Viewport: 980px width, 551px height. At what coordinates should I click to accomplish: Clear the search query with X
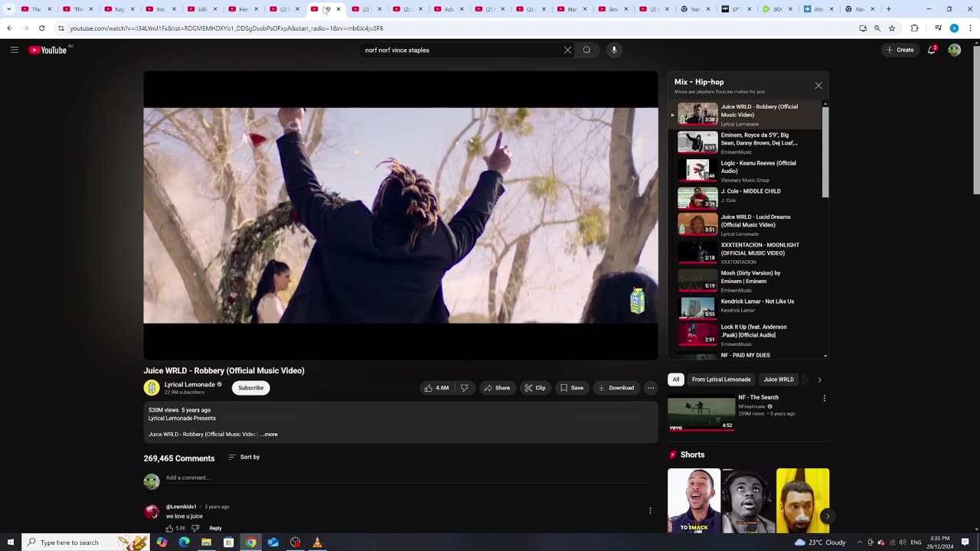point(567,50)
